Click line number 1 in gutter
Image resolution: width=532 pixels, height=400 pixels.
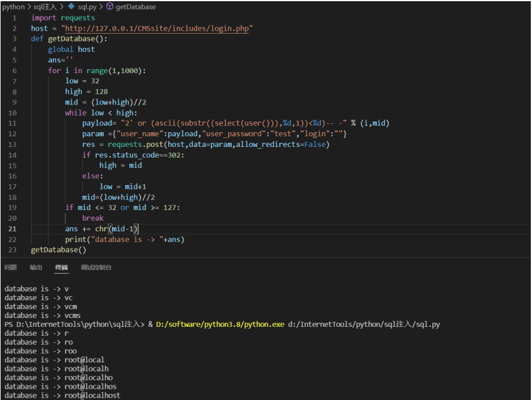14,18
